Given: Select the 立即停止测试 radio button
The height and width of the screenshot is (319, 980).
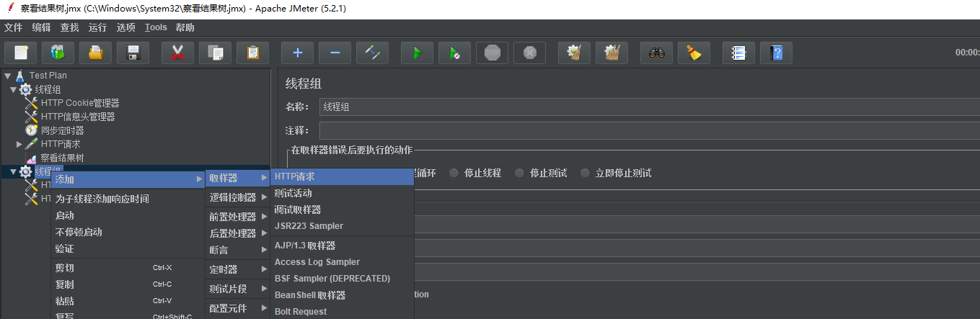Looking at the screenshot, I should (585, 173).
